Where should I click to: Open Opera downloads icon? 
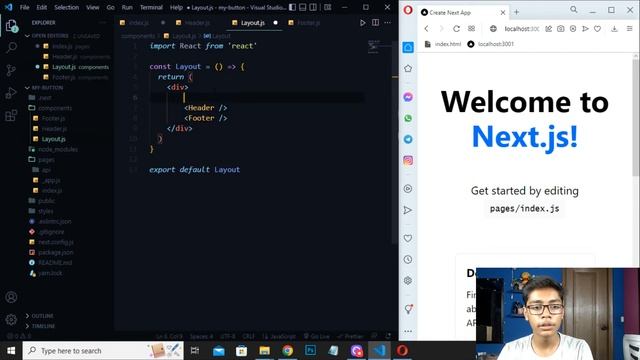614,29
